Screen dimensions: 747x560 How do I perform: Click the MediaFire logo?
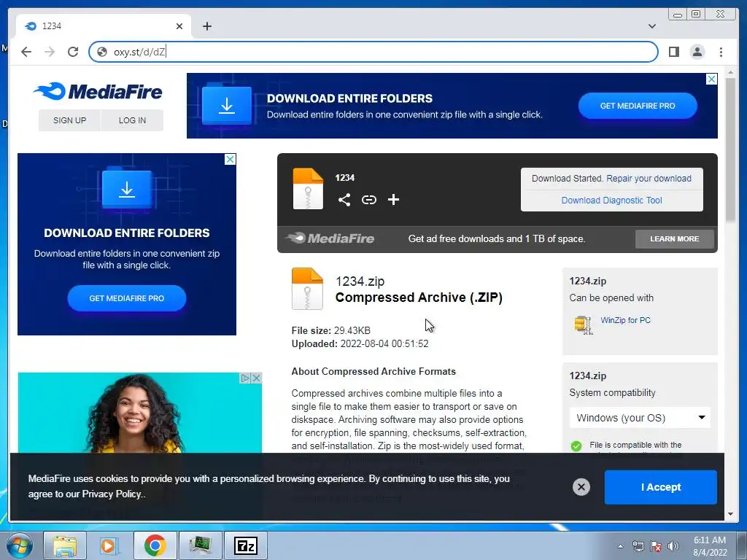tap(98, 91)
